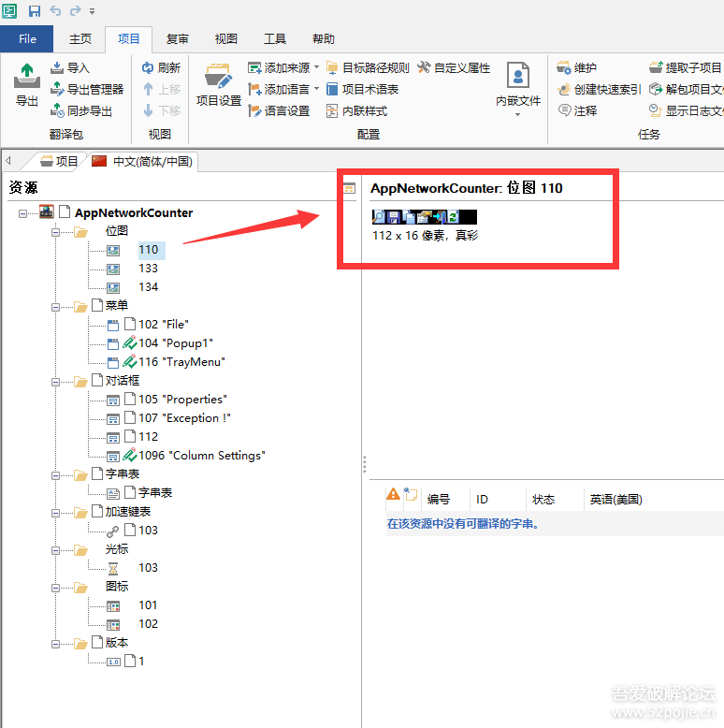
Task: Click the 导出 export button
Action: 27,85
